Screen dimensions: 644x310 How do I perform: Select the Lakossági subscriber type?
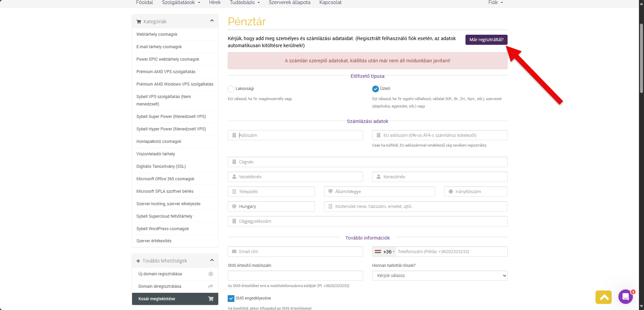point(231,89)
